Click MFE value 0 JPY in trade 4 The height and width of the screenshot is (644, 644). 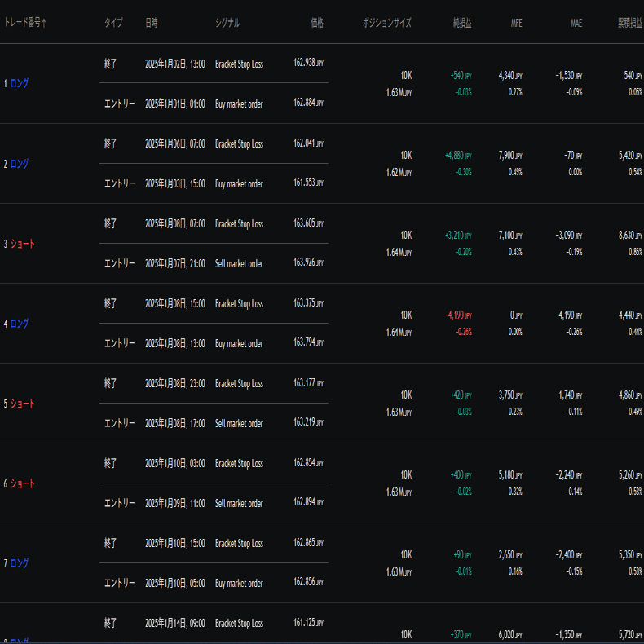pyautogui.click(x=516, y=315)
